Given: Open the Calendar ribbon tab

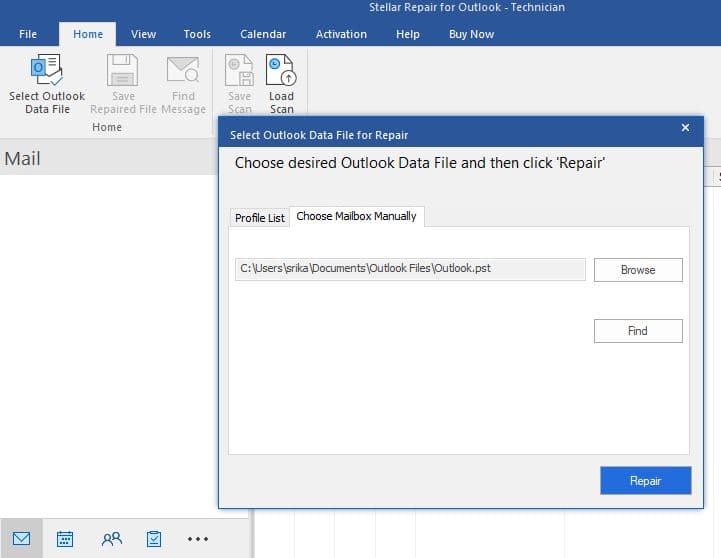Looking at the screenshot, I should coord(263,34).
